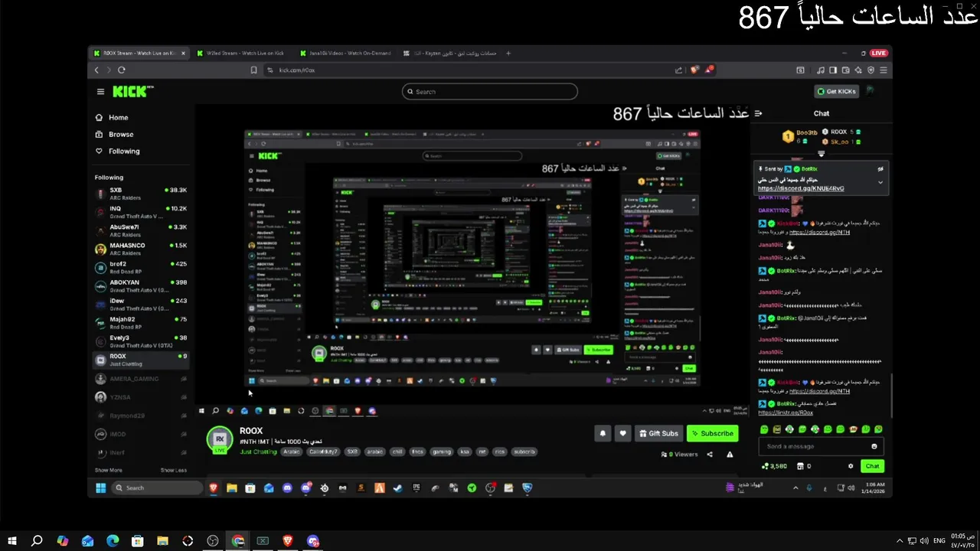Open Following in Kick sidebar
Image resolution: width=980 pixels, height=551 pixels.
117,151
